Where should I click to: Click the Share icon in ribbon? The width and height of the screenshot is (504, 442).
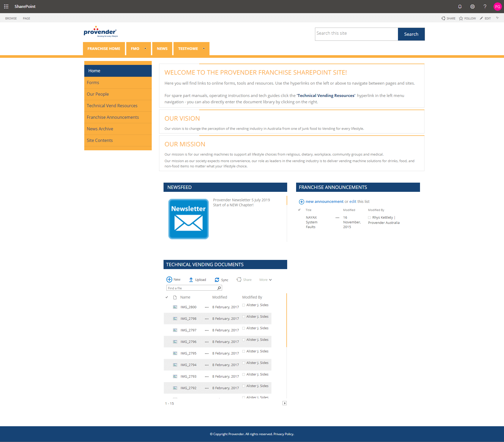tap(443, 18)
